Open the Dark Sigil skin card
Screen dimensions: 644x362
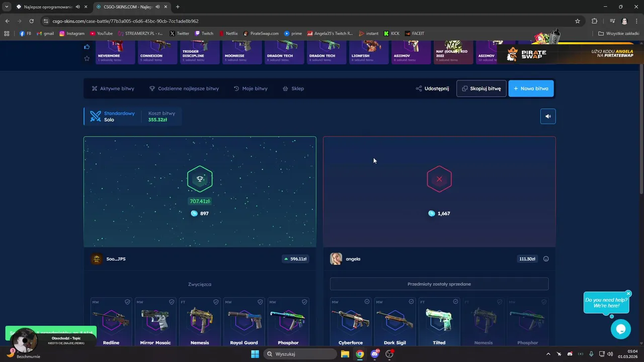coord(395,322)
